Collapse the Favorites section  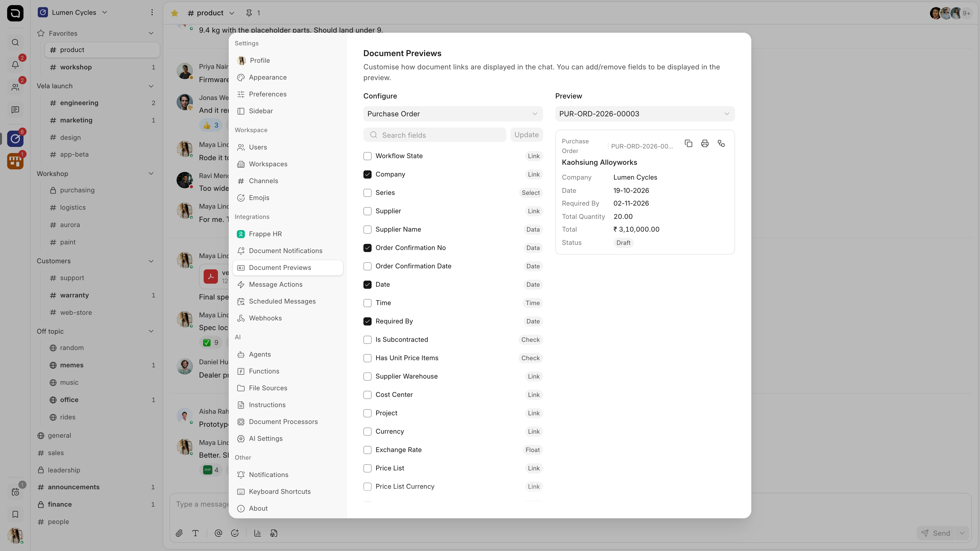(151, 33)
